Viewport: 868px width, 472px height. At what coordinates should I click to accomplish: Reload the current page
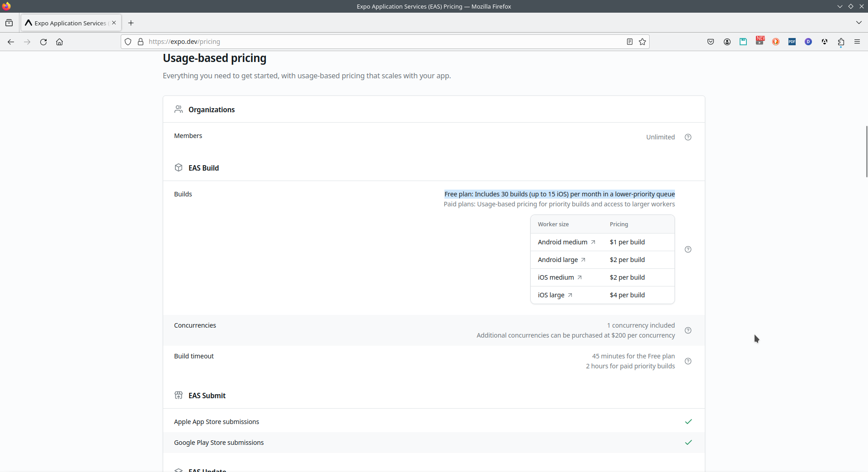pyautogui.click(x=43, y=42)
